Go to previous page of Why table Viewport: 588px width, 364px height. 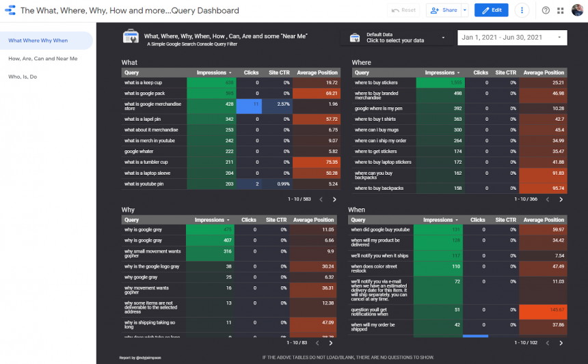[317, 343]
